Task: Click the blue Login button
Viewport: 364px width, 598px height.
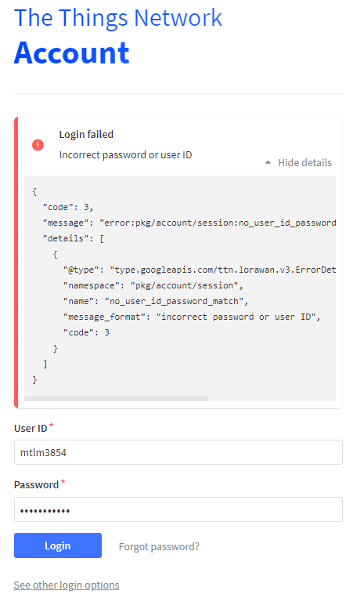Action: [x=58, y=545]
